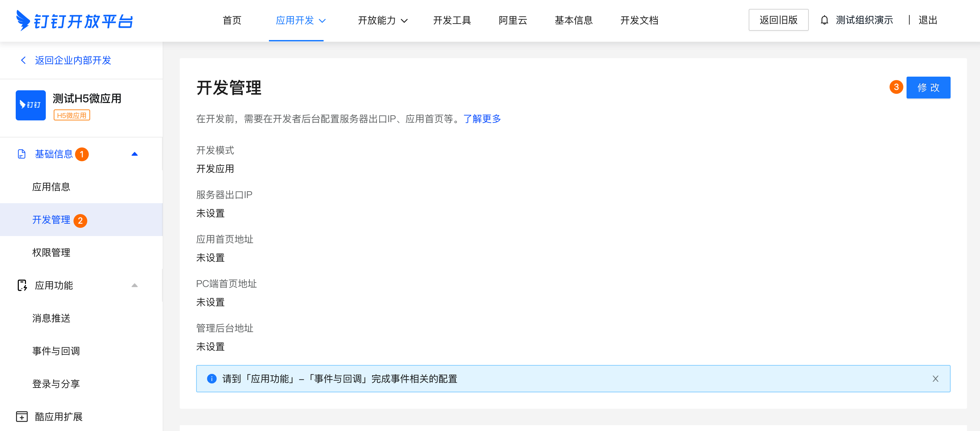Click the 应用功能 phone icon
This screenshot has width=980, height=431.
22,285
